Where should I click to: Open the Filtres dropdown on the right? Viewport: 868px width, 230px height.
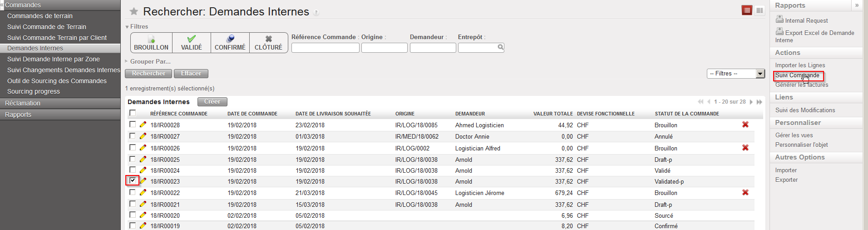click(760, 74)
